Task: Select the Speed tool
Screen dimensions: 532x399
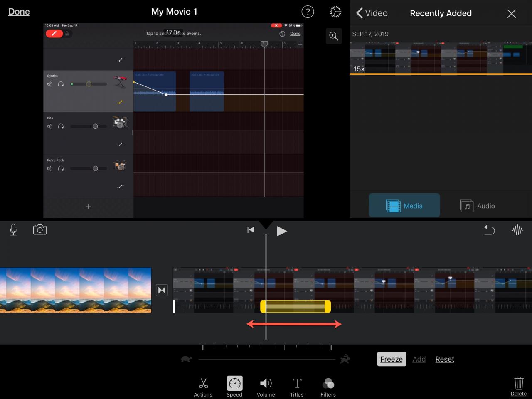Action: coord(234,387)
